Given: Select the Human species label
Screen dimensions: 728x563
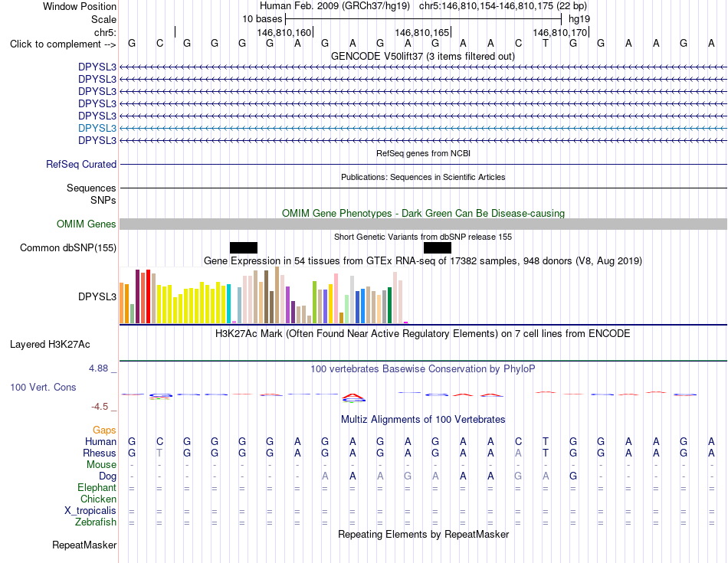Looking at the screenshot, I should coord(100,441).
